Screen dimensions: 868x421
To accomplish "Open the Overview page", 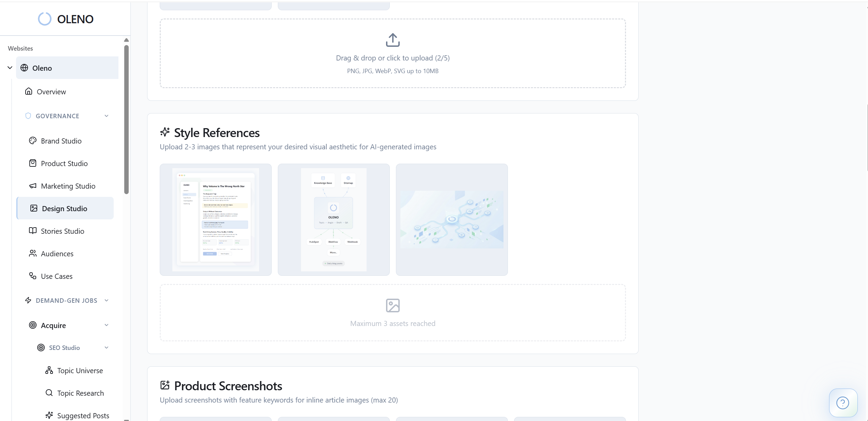I will tap(51, 92).
